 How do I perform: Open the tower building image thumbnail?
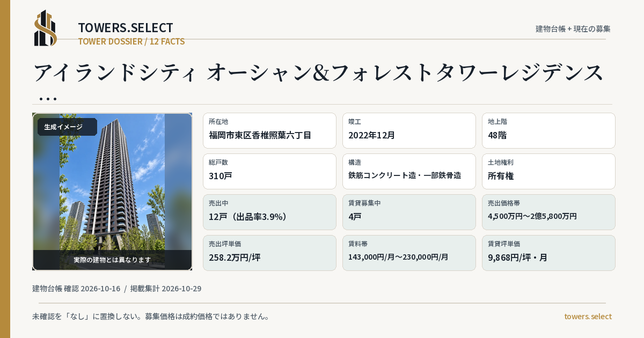coord(112,192)
